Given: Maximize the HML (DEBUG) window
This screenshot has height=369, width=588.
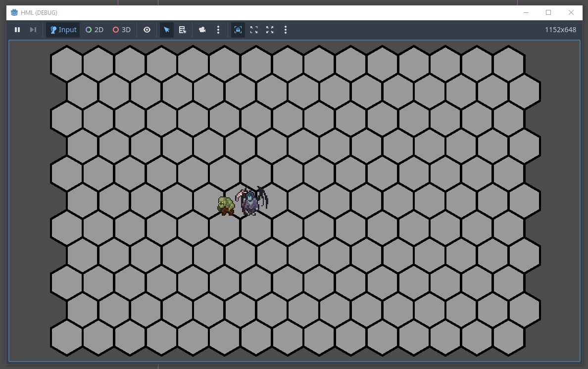Looking at the screenshot, I should (548, 12).
